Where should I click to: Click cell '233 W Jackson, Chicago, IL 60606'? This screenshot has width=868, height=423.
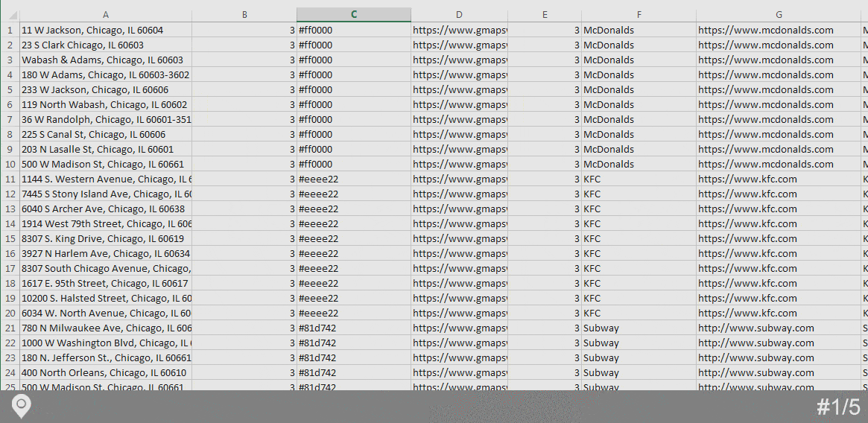coord(106,89)
